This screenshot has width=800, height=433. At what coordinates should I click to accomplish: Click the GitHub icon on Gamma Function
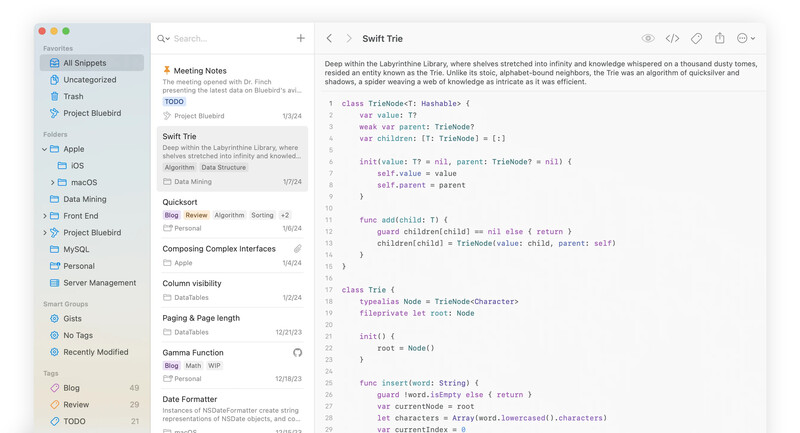pos(297,353)
